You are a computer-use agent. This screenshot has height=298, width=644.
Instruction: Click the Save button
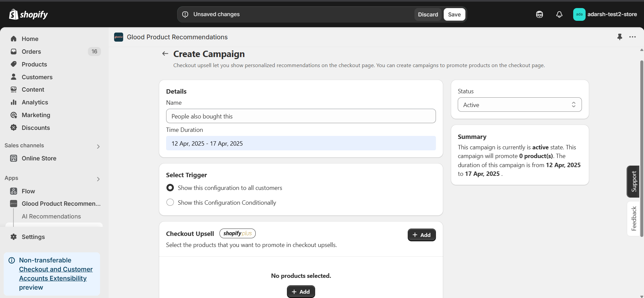click(x=454, y=14)
